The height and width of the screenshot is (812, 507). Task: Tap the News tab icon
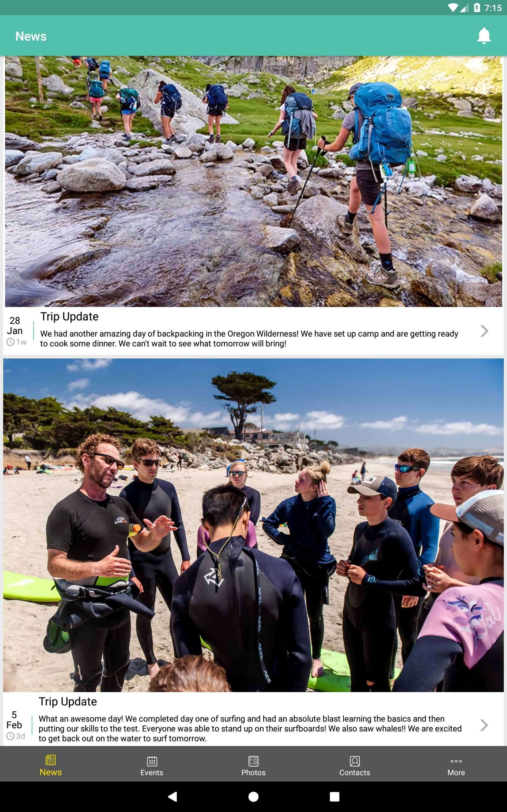(x=51, y=760)
